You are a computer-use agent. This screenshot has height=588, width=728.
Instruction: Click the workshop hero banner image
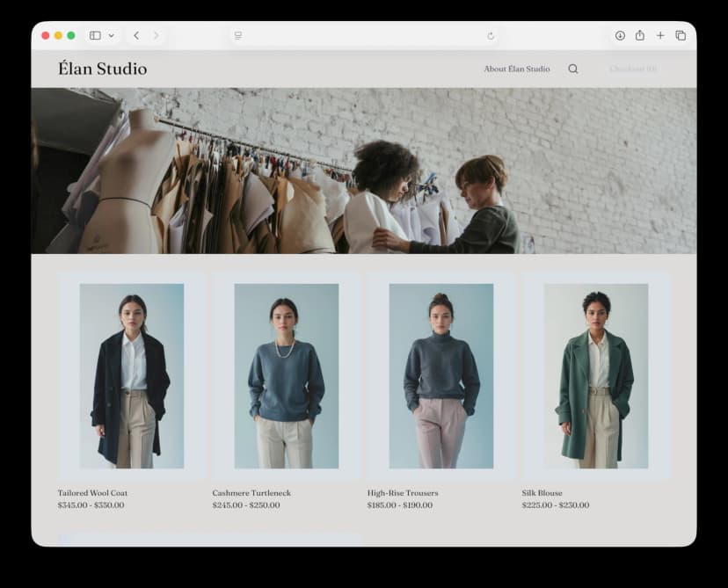tap(364, 171)
